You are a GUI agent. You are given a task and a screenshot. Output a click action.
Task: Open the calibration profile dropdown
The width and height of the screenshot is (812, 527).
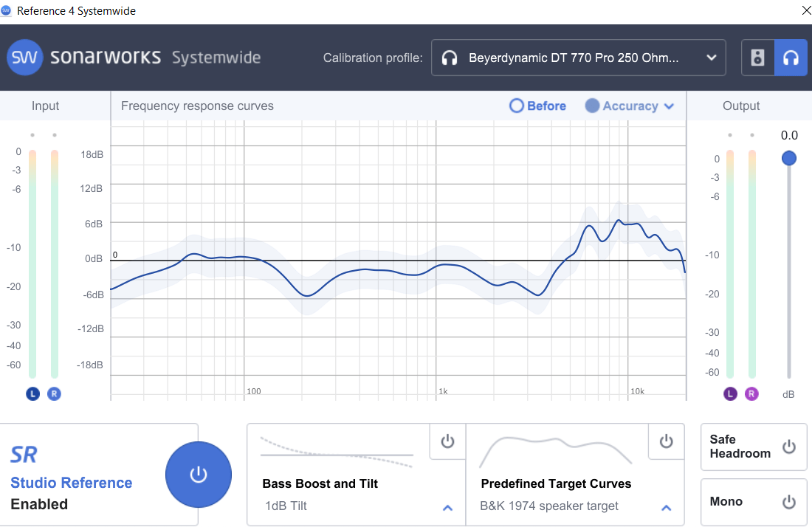coord(579,58)
